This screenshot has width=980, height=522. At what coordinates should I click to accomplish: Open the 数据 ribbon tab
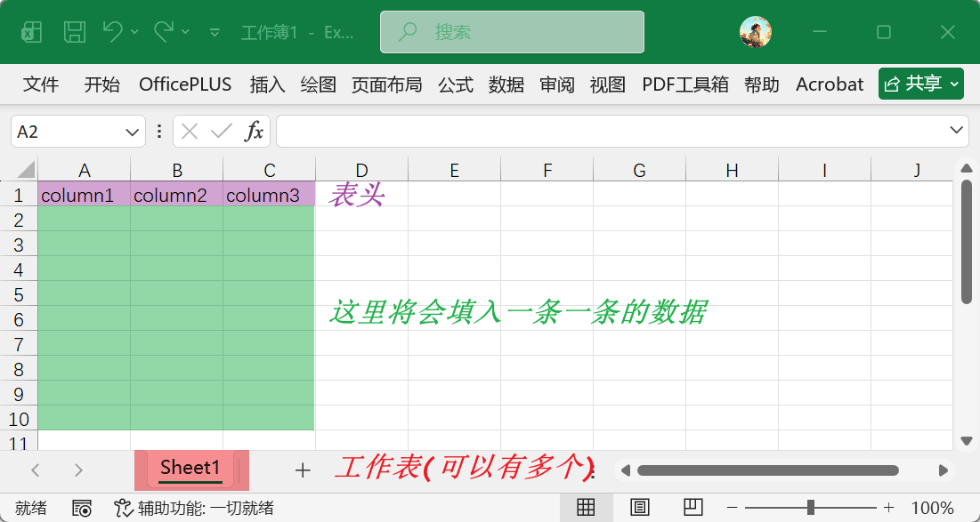click(506, 84)
